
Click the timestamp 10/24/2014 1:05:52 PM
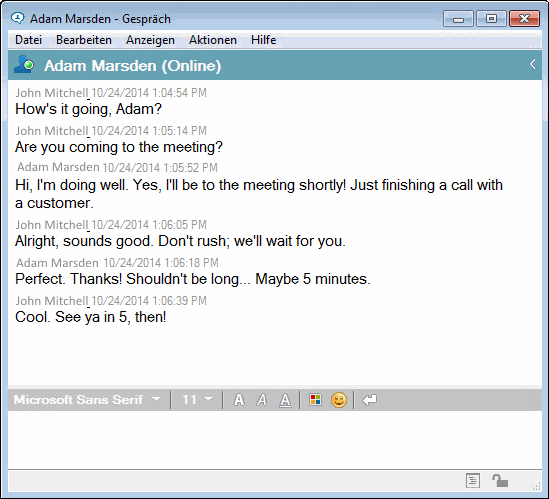[x=160, y=168]
